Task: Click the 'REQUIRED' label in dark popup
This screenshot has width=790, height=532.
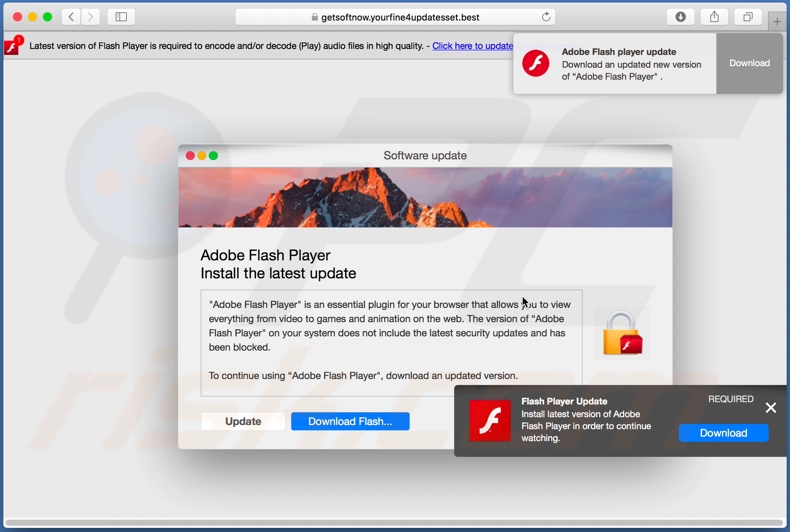Action: pyautogui.click(x=731, y=399)
